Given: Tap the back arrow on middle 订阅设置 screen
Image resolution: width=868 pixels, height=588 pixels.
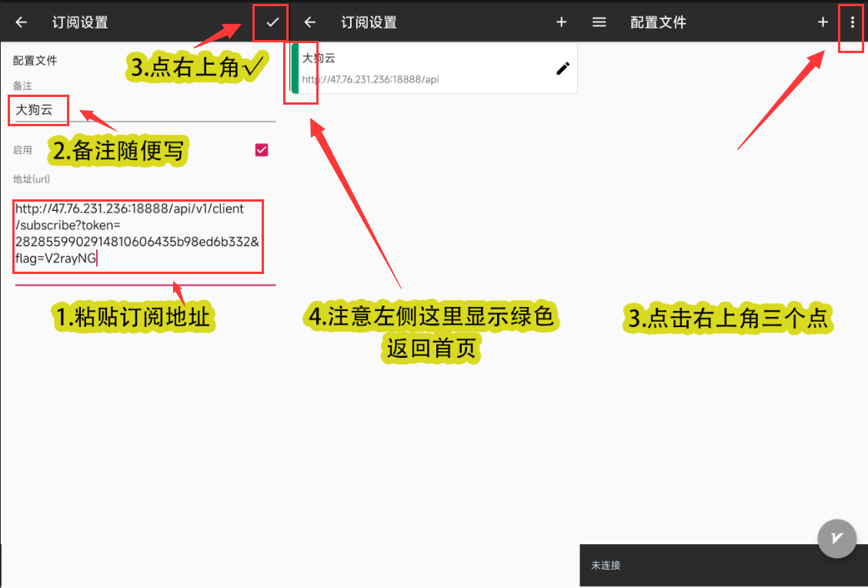Looking at the screenshot, I should tap(309, 22).
